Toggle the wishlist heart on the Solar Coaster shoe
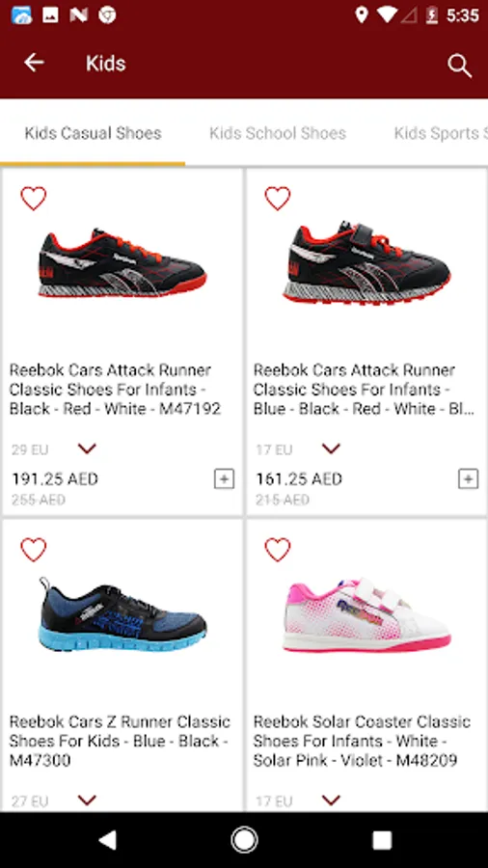Screen dimensions: 488x868 277,550
